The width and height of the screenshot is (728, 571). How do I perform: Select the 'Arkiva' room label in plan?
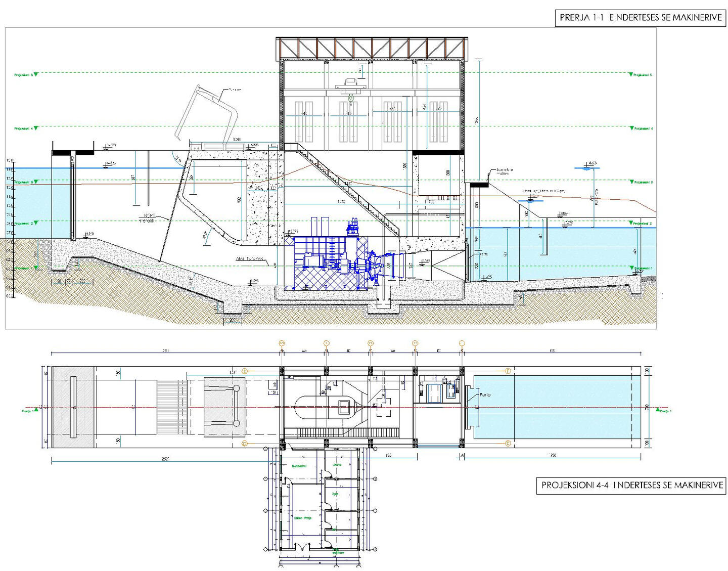337,464
